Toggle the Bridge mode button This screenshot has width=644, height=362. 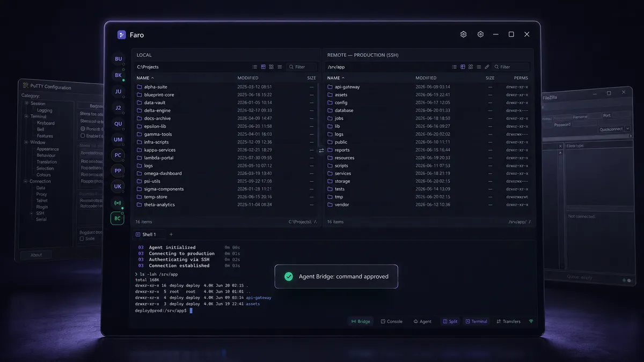(x=361, y=321)
